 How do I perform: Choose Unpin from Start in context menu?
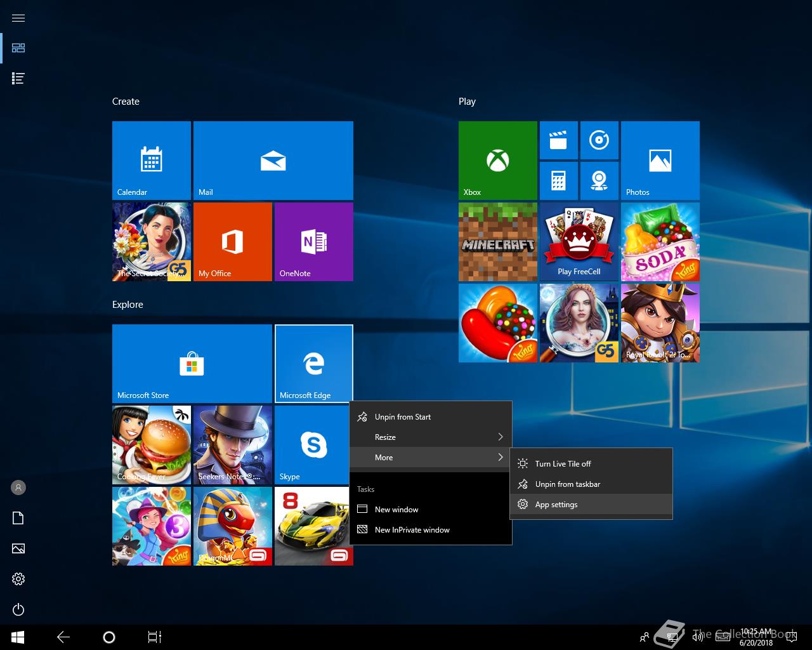tap(431, 417)
